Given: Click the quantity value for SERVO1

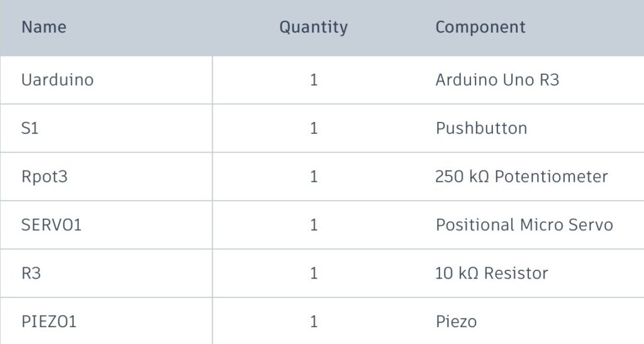Looking at the screenshot, I should 314,225.
